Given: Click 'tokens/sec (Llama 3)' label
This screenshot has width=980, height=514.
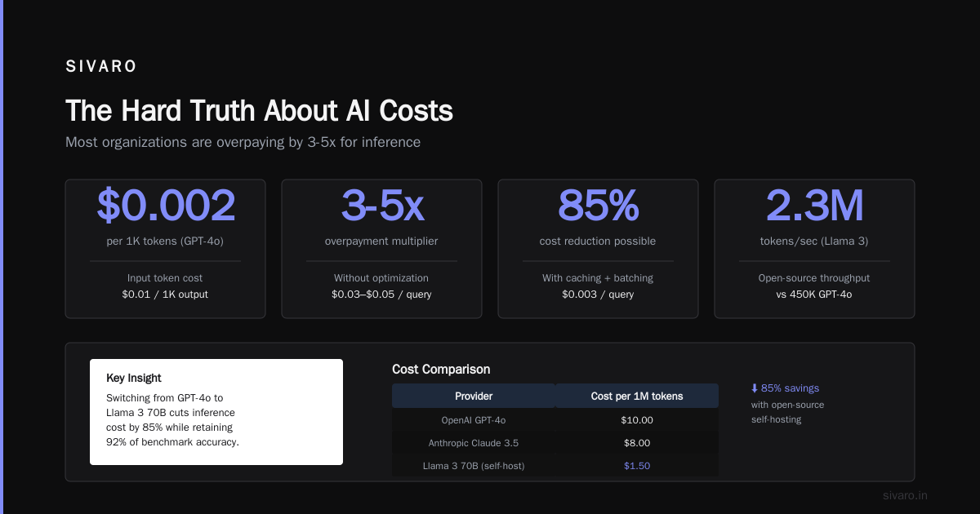Looking at the screenshot, I should 814,241.
